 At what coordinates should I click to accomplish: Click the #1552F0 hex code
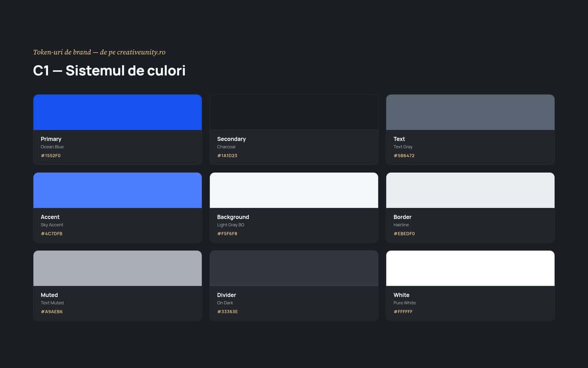coord(50,156)
